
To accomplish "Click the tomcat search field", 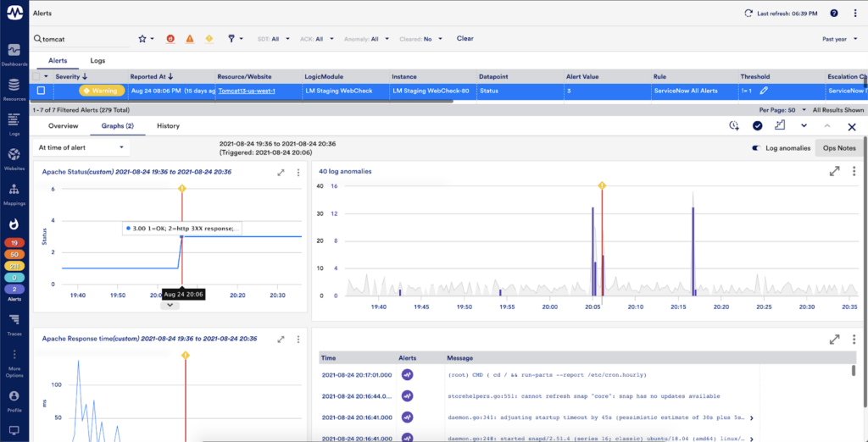I will pos(82,39).
